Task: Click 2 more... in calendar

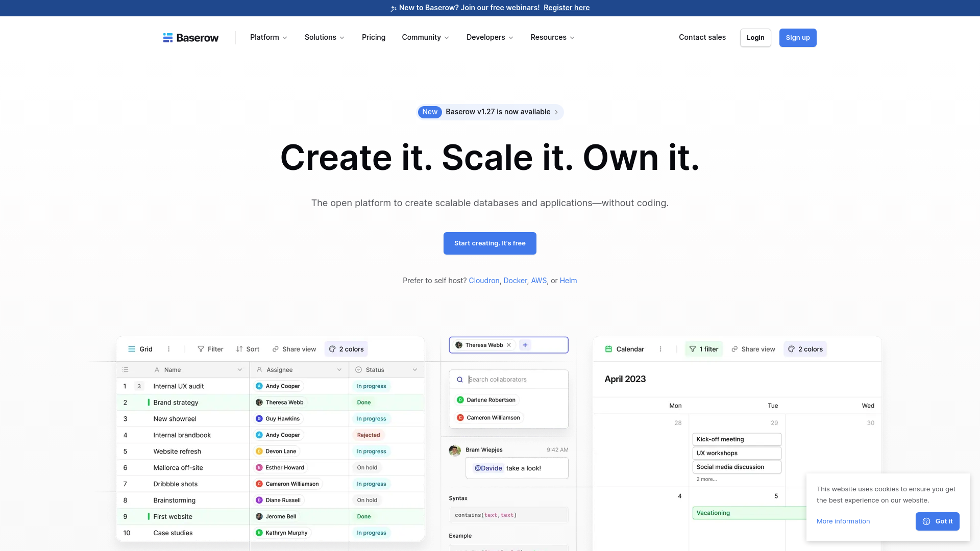Action: click(706, 479)
